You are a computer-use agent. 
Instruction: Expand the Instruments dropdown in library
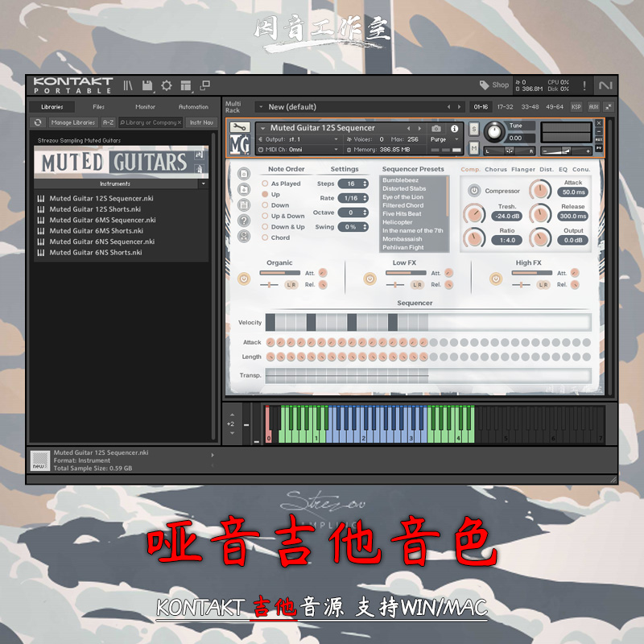tap(204, 184)
